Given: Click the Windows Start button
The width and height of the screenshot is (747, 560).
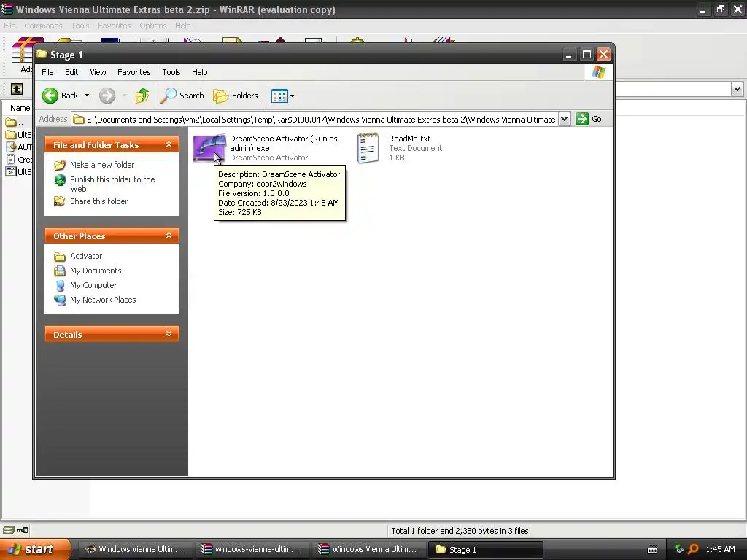Looking at the screenshot, I should [x=34, y=550].
